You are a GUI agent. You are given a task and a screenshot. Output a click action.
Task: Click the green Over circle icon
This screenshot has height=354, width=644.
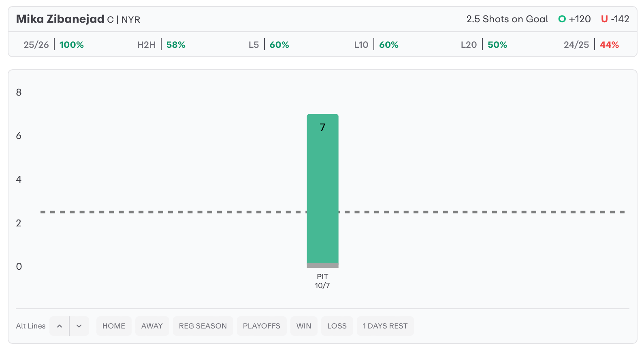coord(562,19)
